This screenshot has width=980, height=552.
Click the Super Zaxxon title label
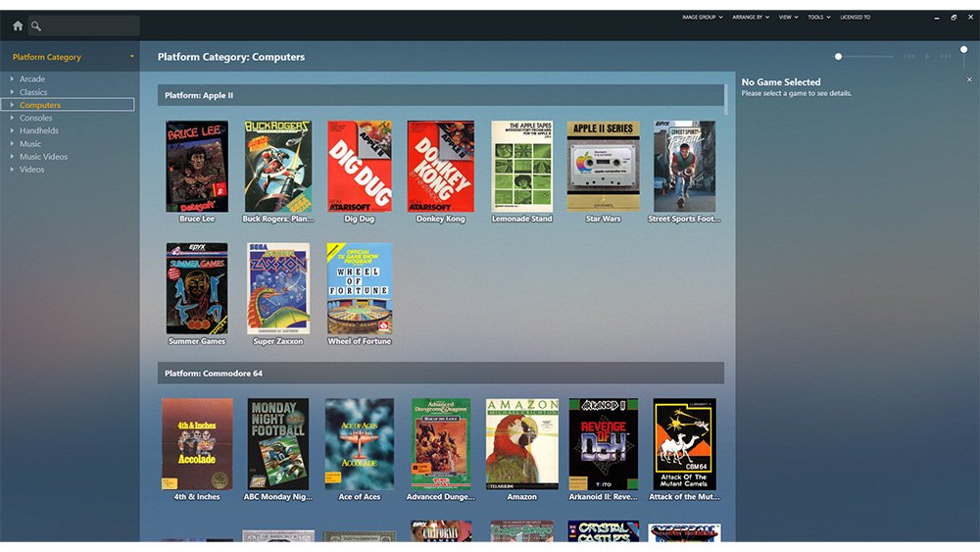pos(278,341)
